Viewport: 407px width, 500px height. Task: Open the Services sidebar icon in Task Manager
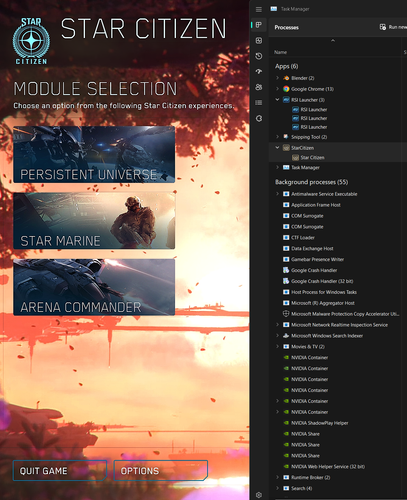tap(259, 118)
